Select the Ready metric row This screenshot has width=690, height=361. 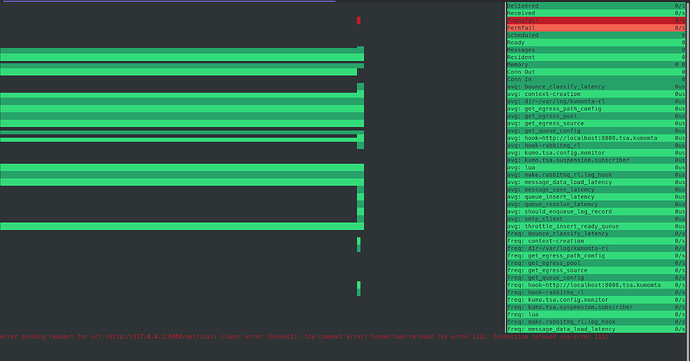point(596,43)
